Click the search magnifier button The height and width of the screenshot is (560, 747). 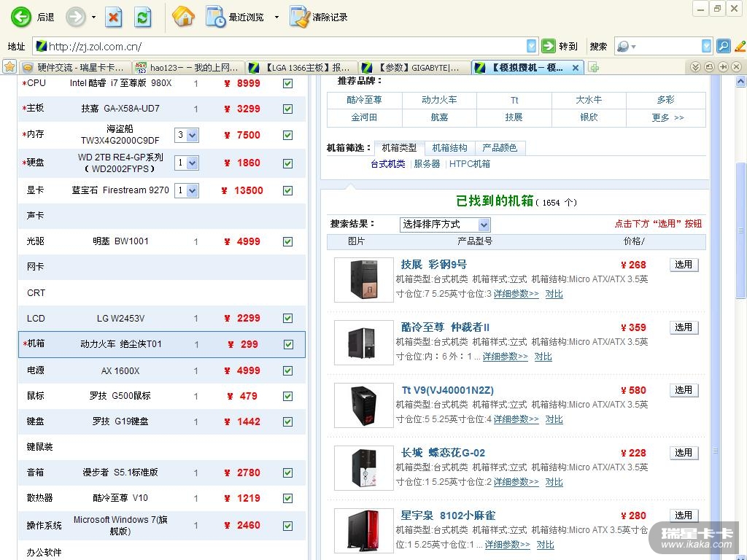point(723,46)
